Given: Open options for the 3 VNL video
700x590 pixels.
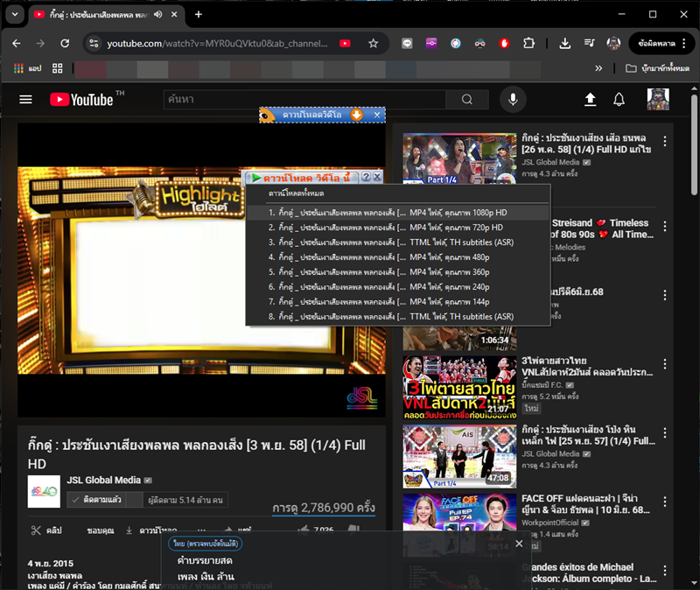Looking at the screenshot, I should 665,364.
